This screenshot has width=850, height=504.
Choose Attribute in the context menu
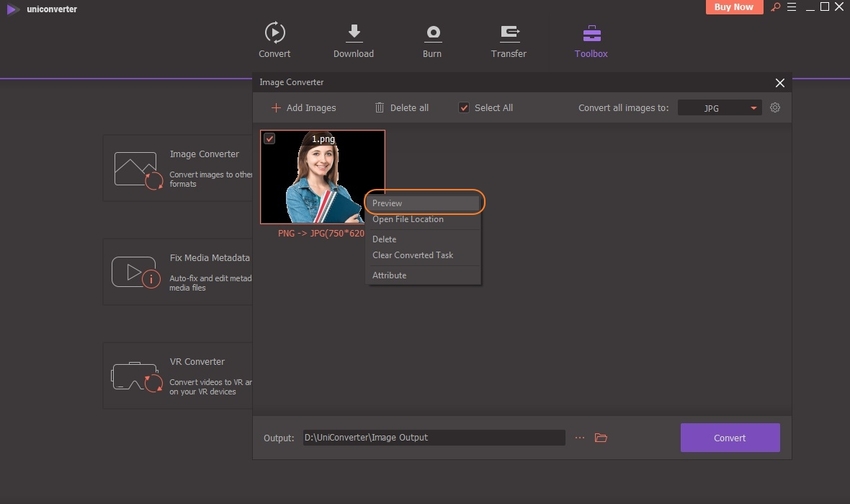coord(389,275)
